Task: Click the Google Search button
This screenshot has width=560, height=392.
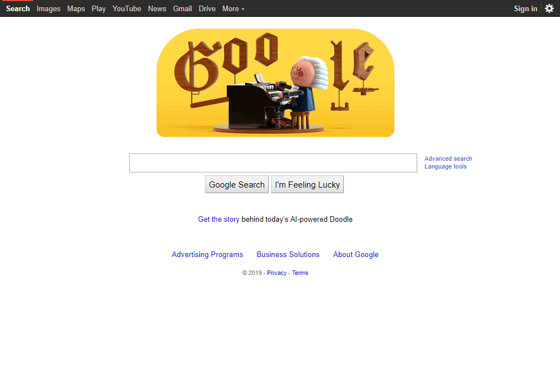Action: 237,184
